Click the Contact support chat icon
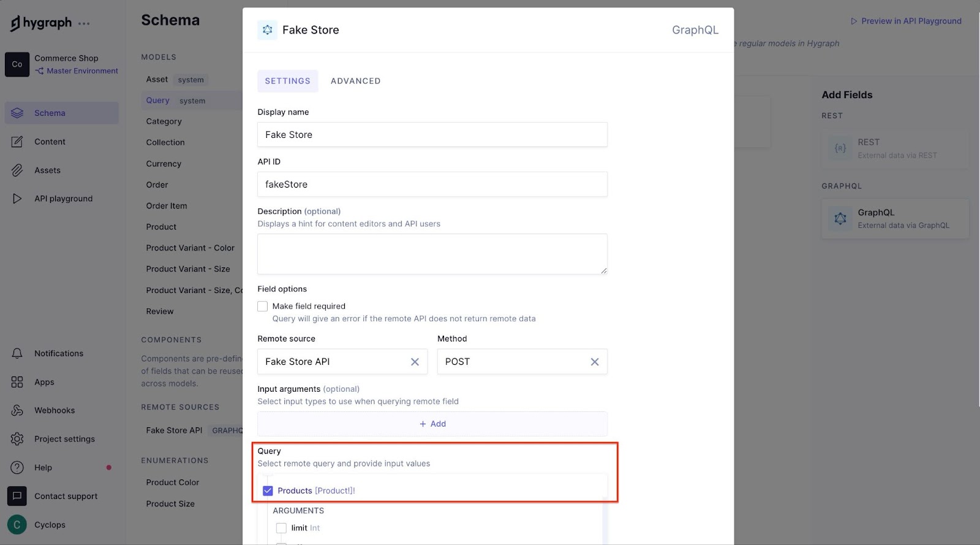The width and height of the screenshot is (980, 545). (x=17, y=496)
